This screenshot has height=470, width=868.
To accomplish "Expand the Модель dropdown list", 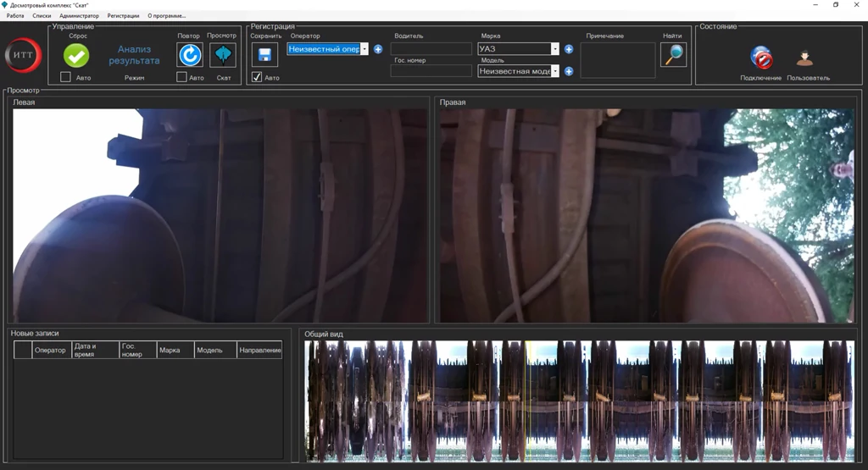I will click(x=555, y=71).
